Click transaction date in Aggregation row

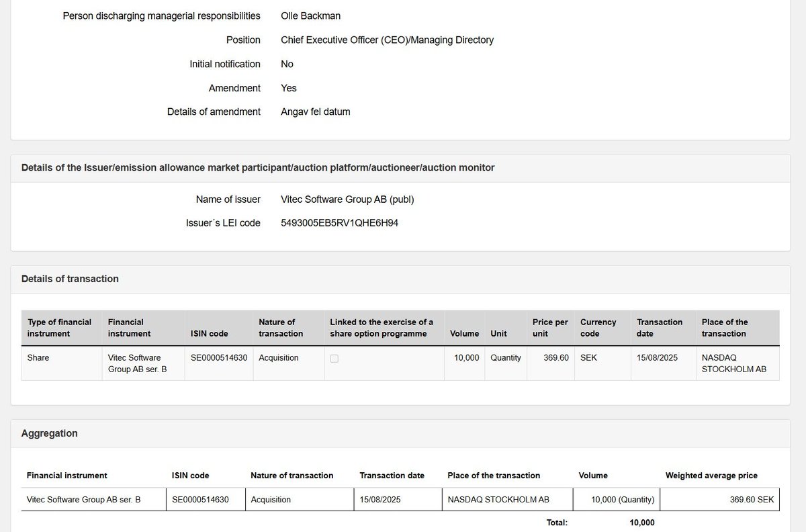[380, 500]
